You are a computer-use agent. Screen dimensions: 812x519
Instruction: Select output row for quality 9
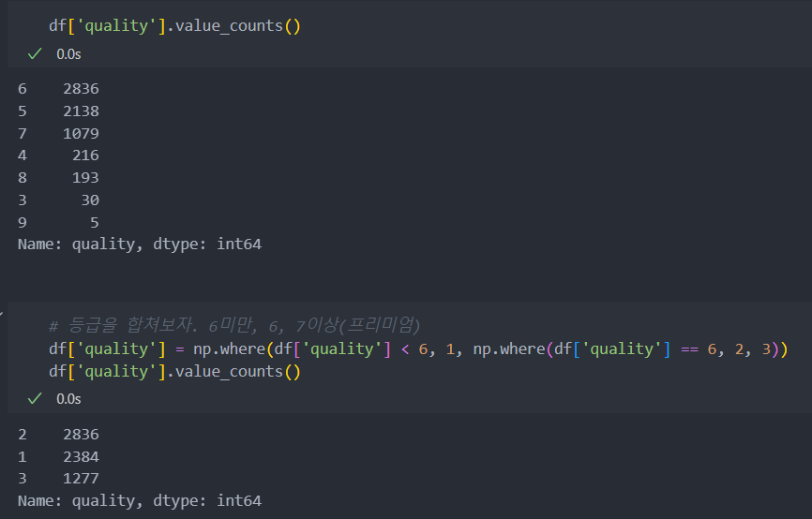(58, 223)
